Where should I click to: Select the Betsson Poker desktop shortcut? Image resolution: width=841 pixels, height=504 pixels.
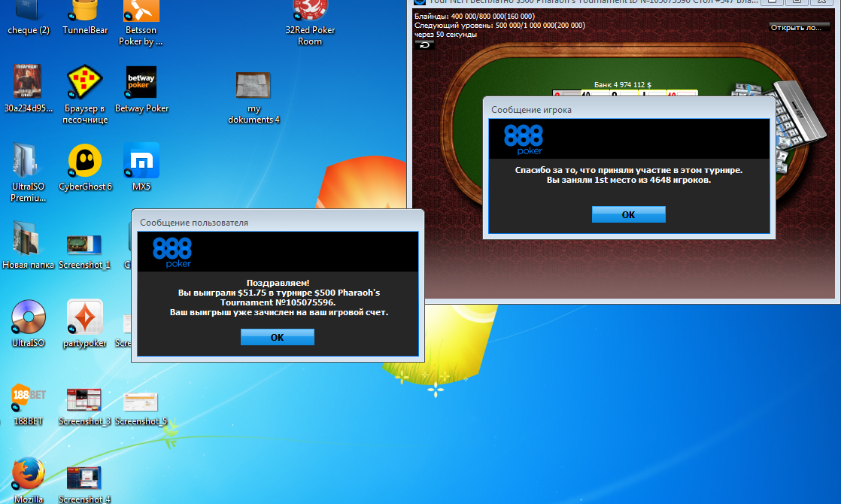(x=141, y=23)
